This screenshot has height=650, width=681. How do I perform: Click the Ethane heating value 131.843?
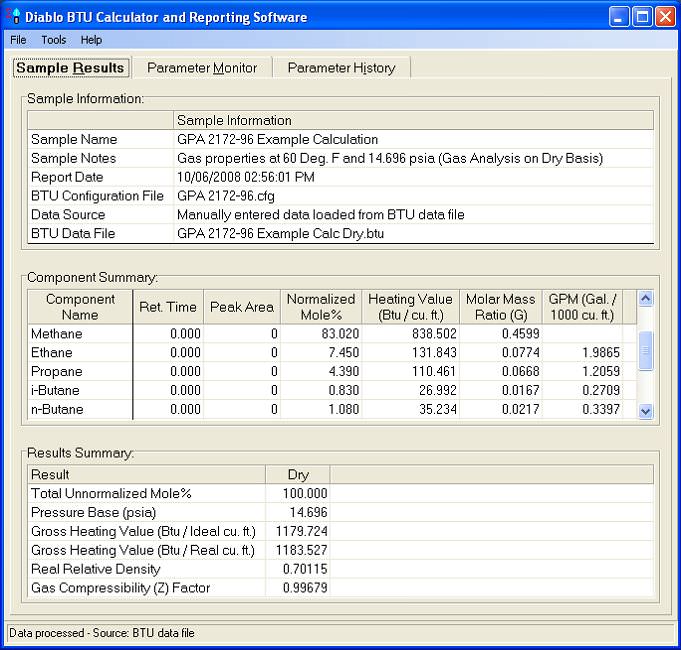pos(434,352)
